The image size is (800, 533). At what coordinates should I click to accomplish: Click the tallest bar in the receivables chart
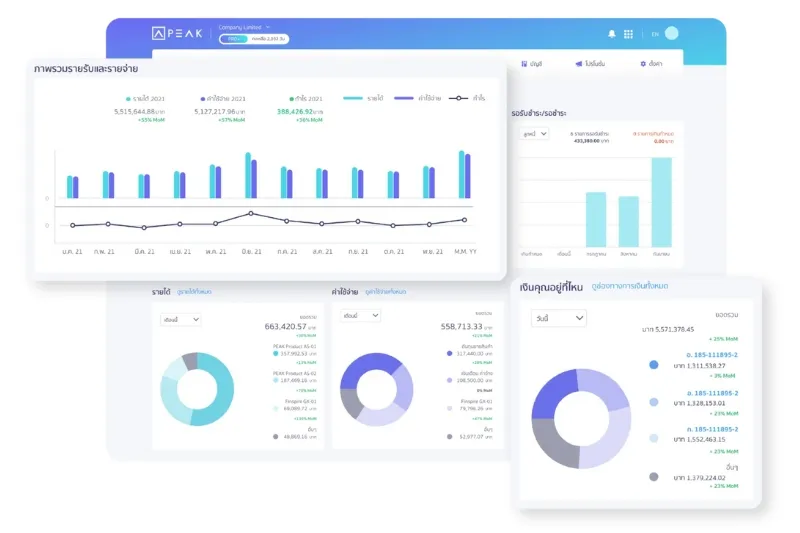click(x=661, y=202)
